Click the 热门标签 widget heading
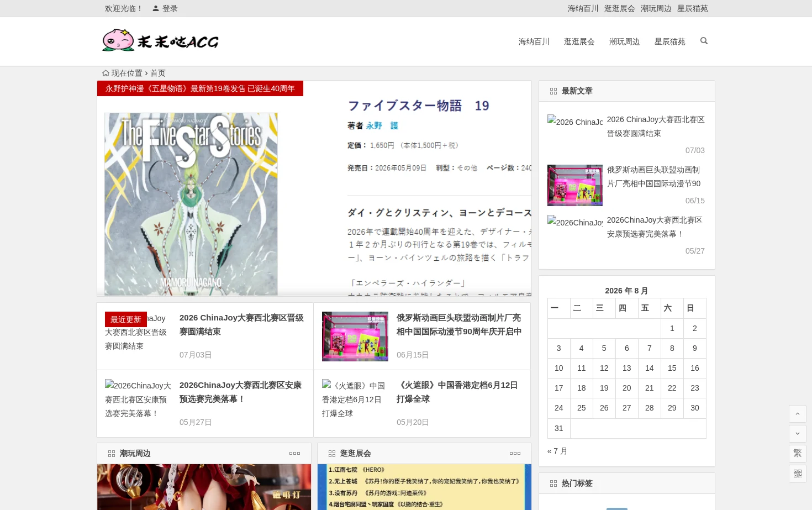This screenshot has height=510, width=812. (x=577, y=483)
